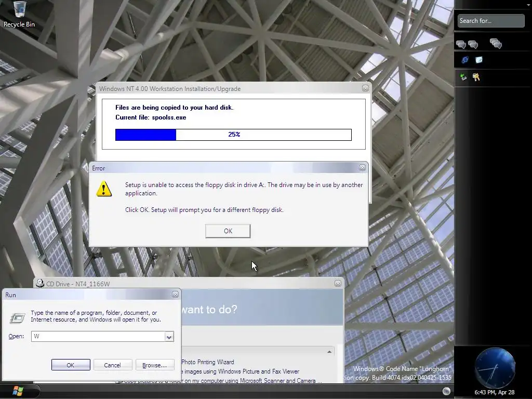Click the file copy progress bar at 25%

coord(233,135)
